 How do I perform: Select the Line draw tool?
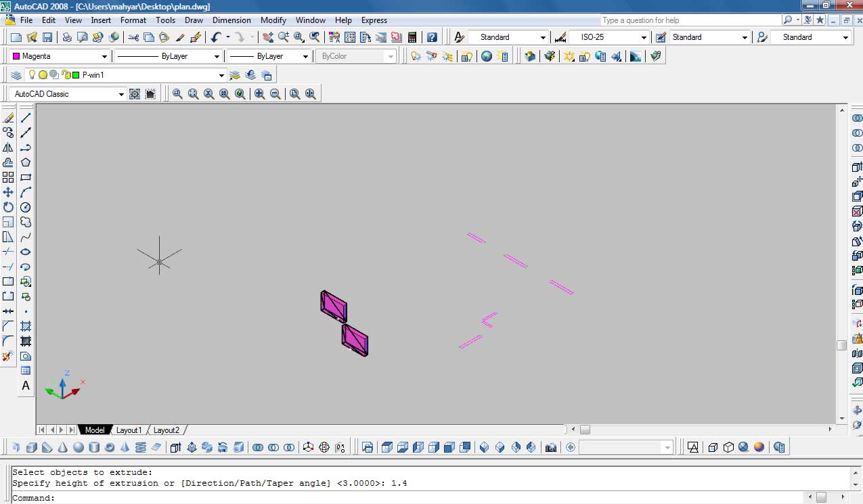coord(26,118)
